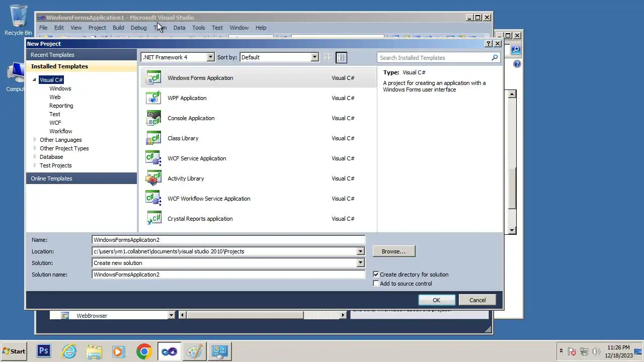Click the search magnifier icon
Viewport: 644px width, 362px height.
click(495, 58)
